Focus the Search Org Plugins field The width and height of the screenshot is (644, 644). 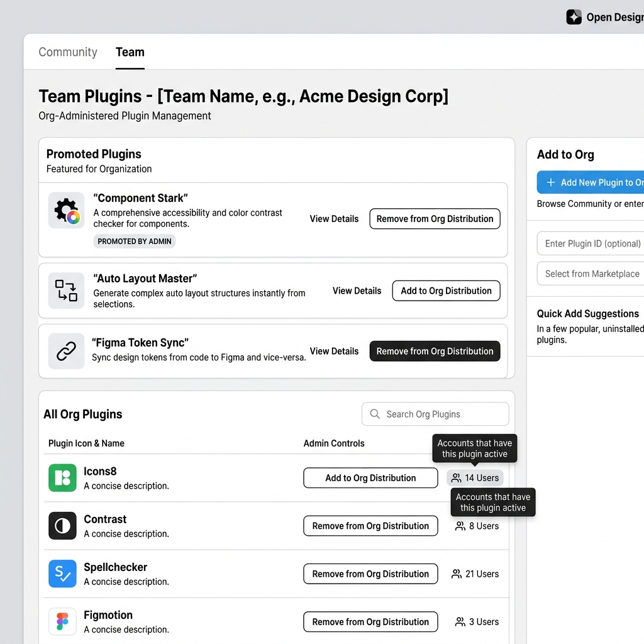point(435,414)
